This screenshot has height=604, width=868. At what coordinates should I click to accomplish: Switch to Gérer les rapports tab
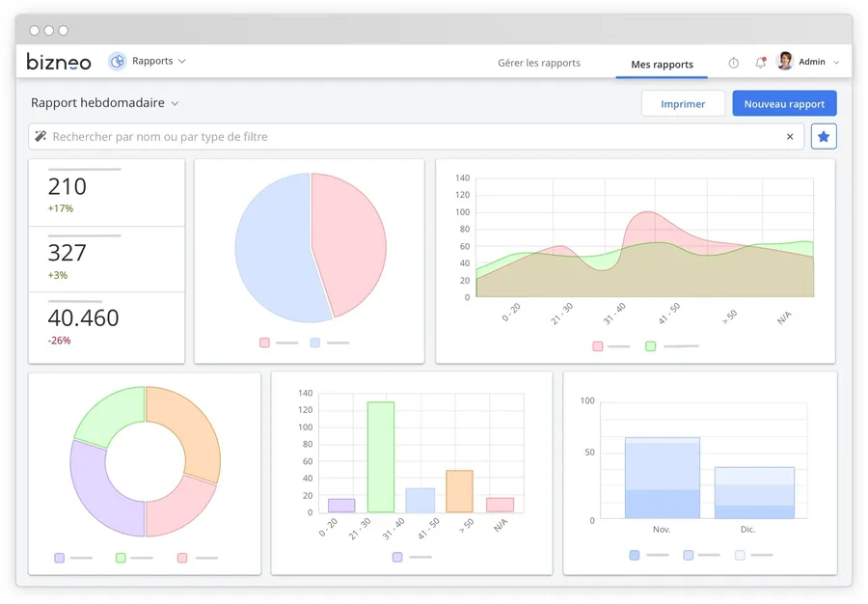tap(539, 64)
